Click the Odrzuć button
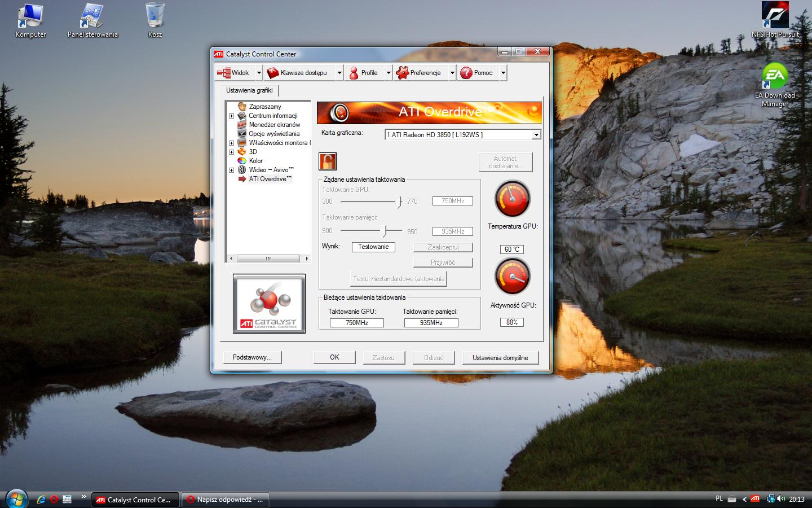 coord(434,358)
